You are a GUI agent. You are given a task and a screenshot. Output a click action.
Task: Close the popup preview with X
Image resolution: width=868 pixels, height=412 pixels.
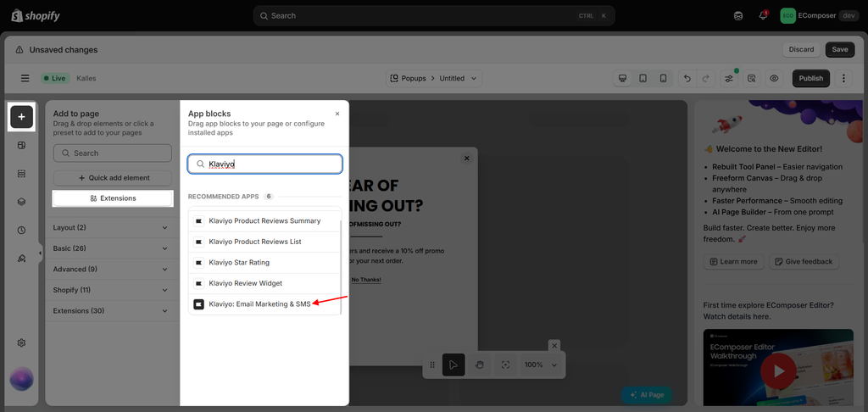467,159
